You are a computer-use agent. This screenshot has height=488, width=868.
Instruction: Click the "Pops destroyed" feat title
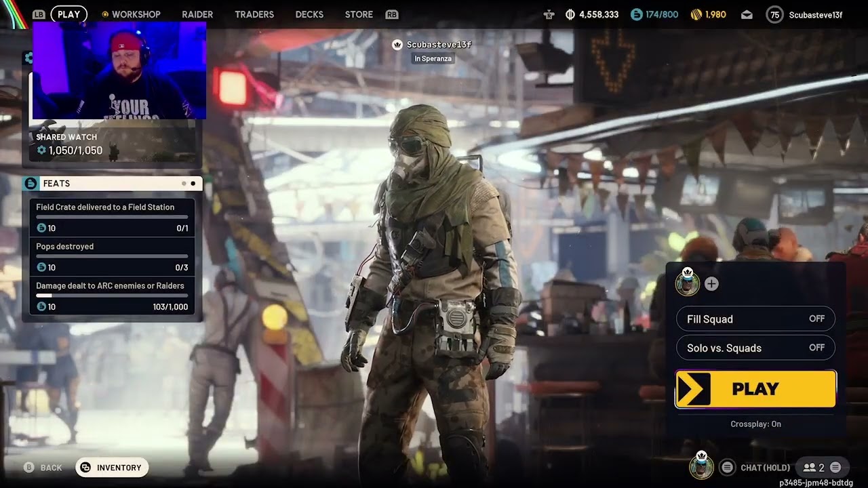click(64, 247)
